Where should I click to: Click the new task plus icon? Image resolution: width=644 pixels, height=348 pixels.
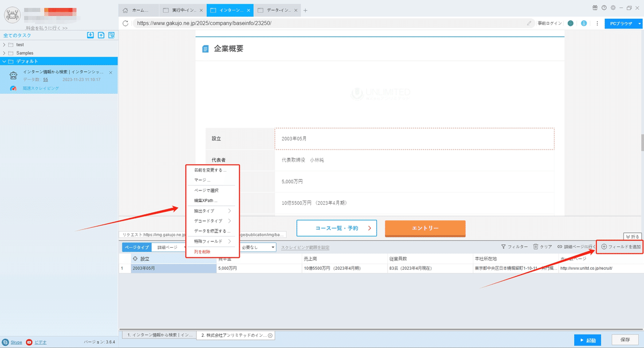click(x=101, y=35)
